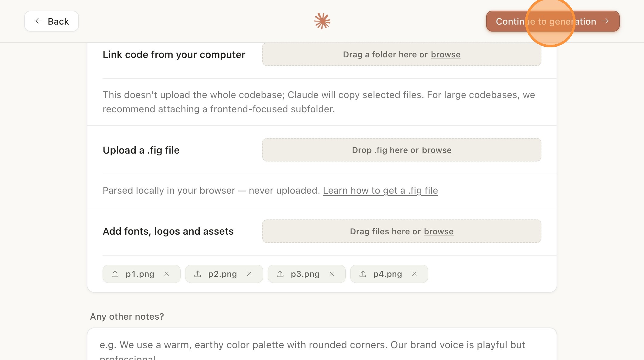Click the upload icon on p3.png chip
This screenshot has width=644, height=360.
(280, 274)
